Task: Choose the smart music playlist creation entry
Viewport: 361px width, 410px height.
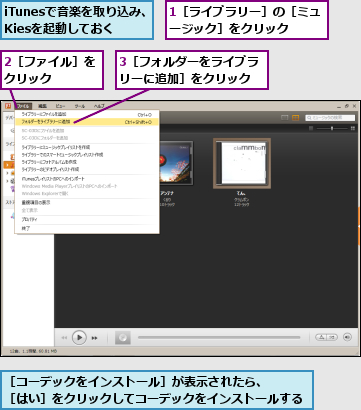Action: tap(87, 155)
